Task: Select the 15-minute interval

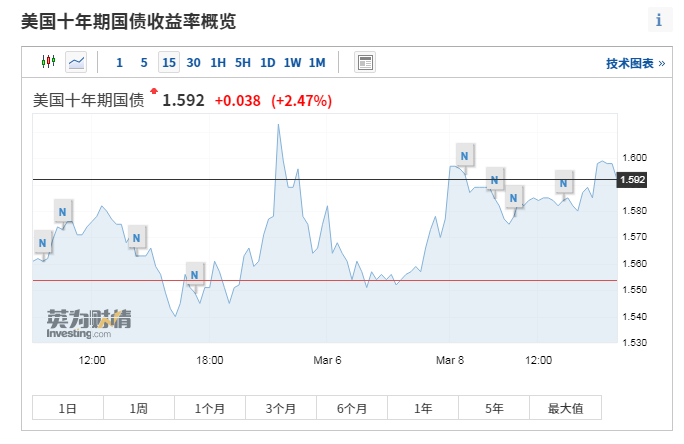Action: [x=169, y=63]
